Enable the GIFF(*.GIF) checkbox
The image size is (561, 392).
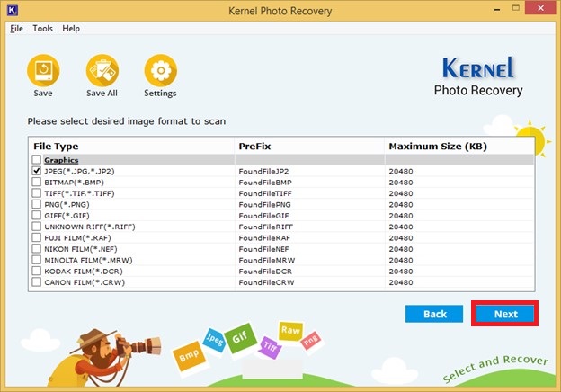click(37, 215)
